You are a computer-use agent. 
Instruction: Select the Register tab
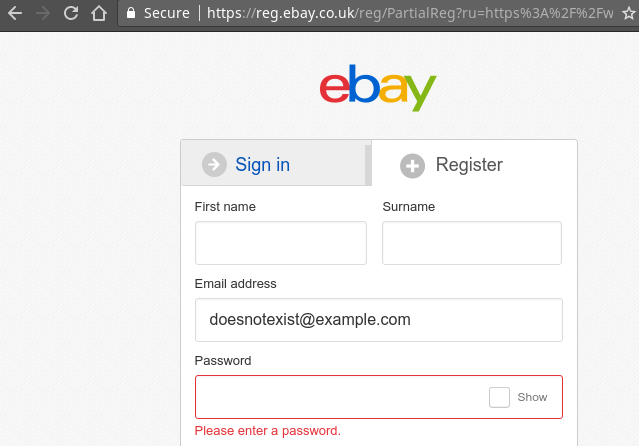[x=474, y=163]
